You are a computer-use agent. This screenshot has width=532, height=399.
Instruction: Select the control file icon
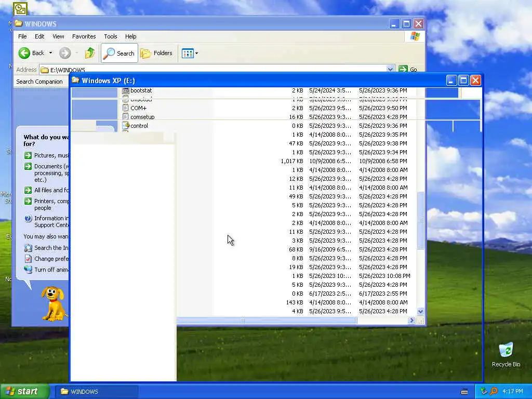pyautogui.click(x=126, y=126)
